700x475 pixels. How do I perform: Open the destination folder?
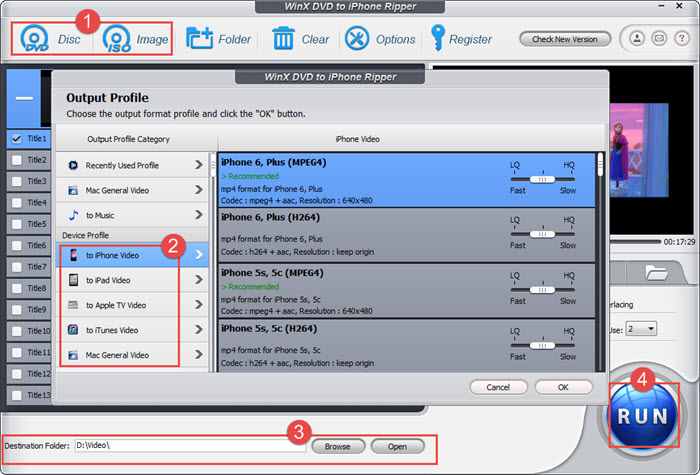point(397,446)
